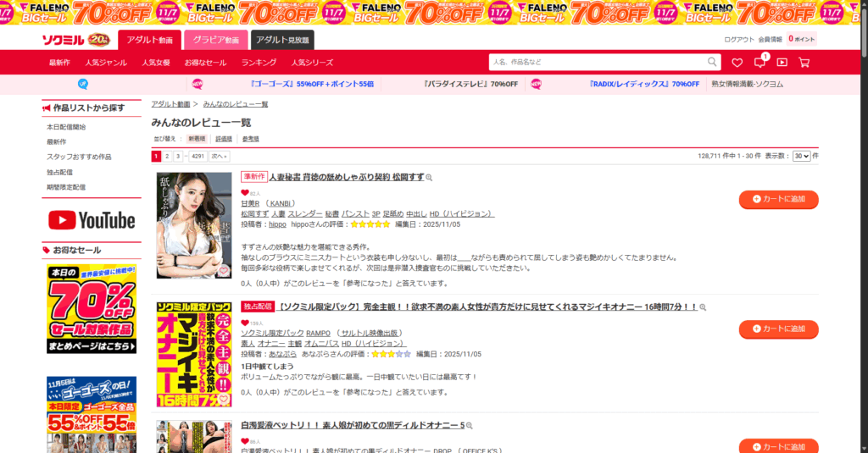This screenshot has height=453, width=868.
Task: Click zoom icon beside 松岡すず review title
Action: 429,178
